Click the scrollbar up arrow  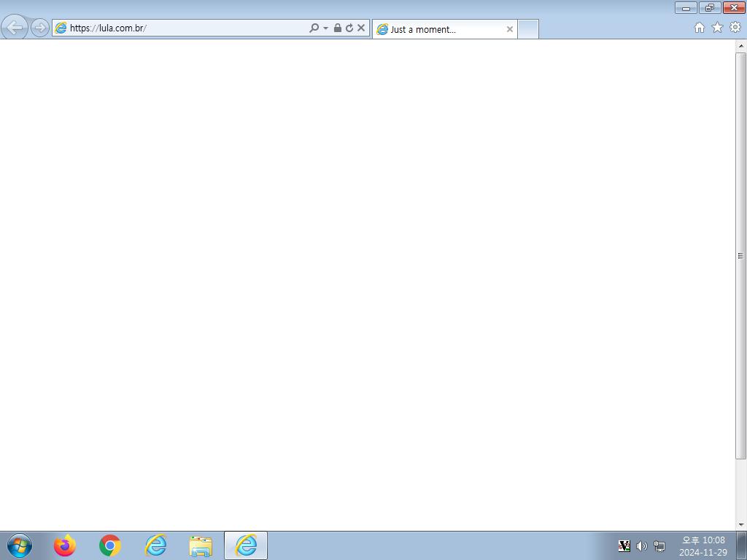pyautogui.click(x=741, y=46)
